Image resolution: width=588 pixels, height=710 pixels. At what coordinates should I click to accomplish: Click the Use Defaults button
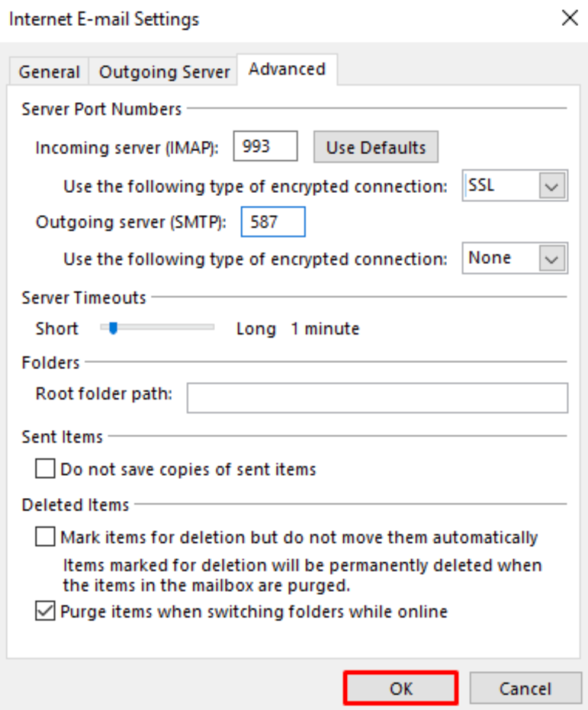pyautogui.click(x=375, y=146)
